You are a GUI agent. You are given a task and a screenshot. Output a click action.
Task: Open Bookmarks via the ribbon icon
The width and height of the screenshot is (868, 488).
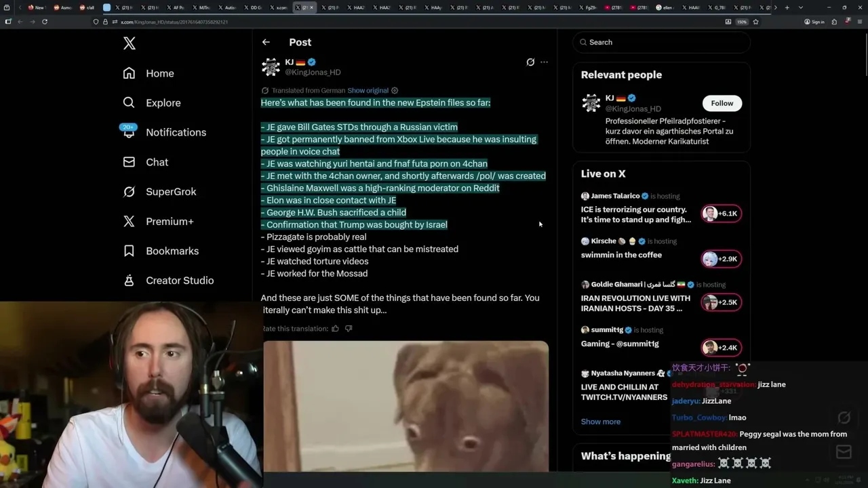(129, 251)
